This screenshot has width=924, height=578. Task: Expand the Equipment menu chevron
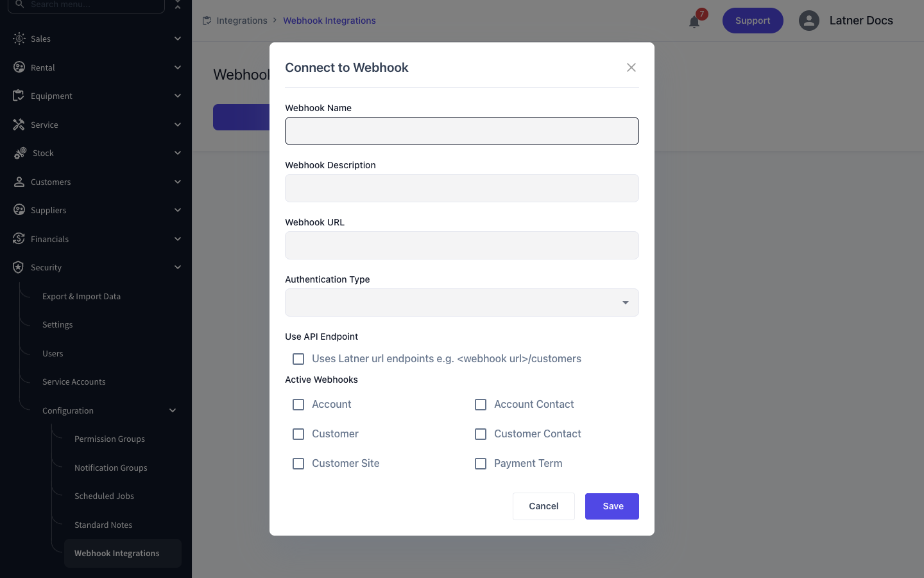(x=178, y=96)
